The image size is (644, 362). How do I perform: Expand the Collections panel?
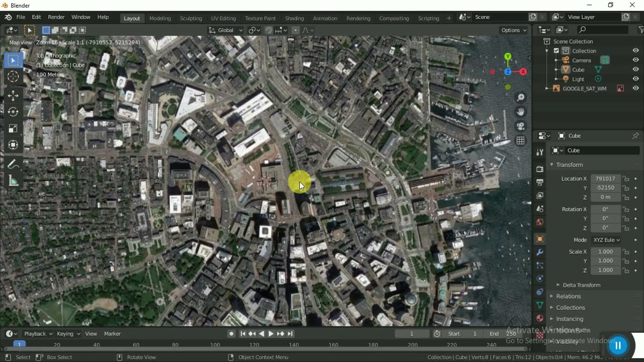[x=570, y=308]
